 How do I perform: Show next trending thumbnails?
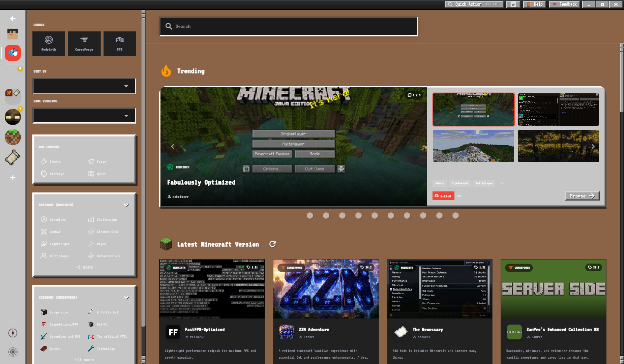point(593,147)
